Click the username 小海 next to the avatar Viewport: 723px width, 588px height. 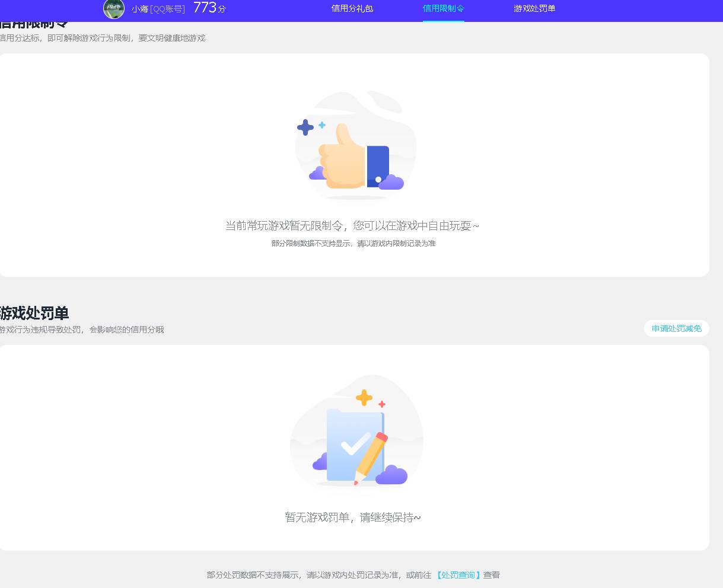click(x=139, y=9)
